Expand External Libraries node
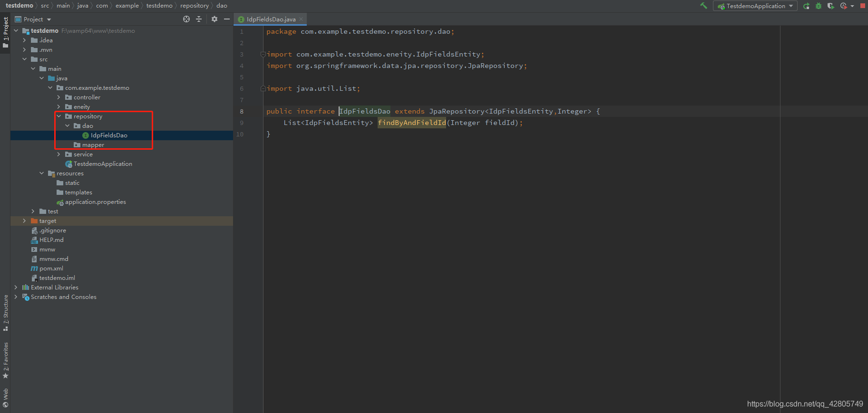The height and width of the screenshot is (413, 868). [16, 287]
